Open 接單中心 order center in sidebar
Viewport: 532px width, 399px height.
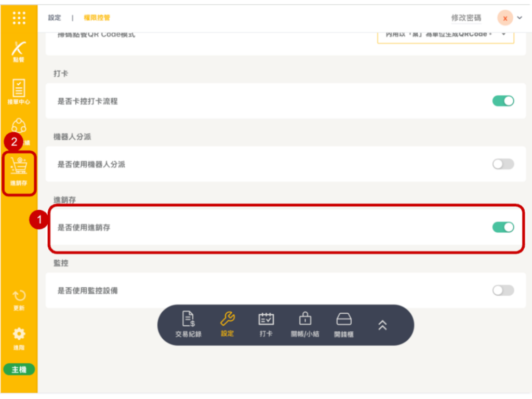click(x=19, y=91)
